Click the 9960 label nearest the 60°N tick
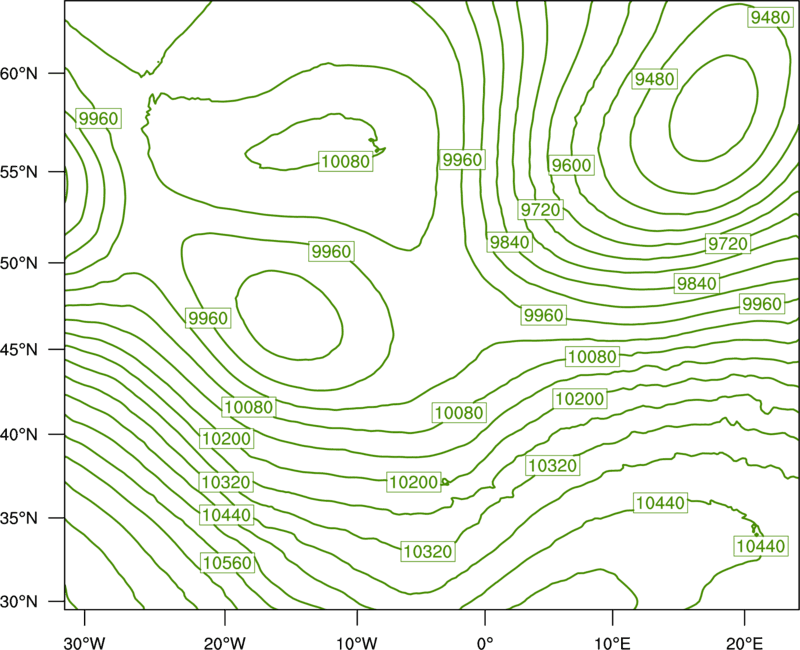The image size is (800, 650). (x=98, y=119)
